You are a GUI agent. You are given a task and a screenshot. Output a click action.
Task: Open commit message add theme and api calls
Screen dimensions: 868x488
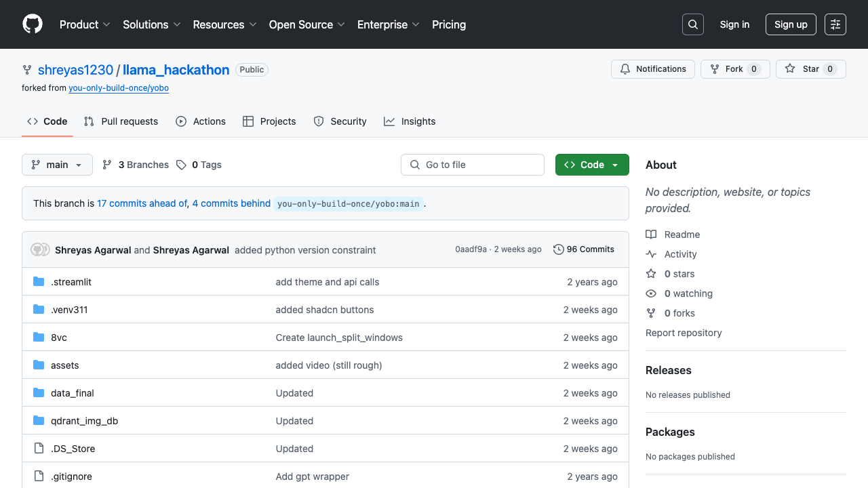(328, 282)
